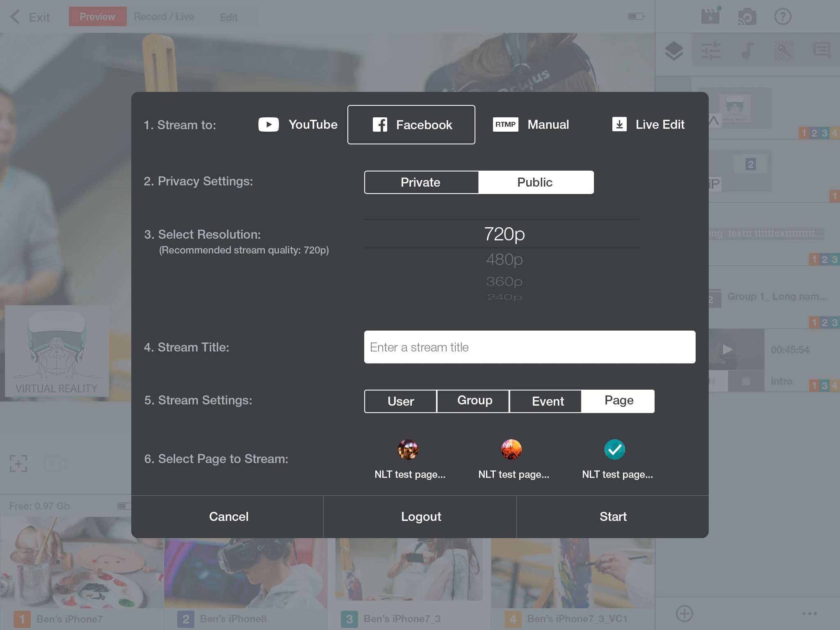Set privacy to Public

[535, 182]
